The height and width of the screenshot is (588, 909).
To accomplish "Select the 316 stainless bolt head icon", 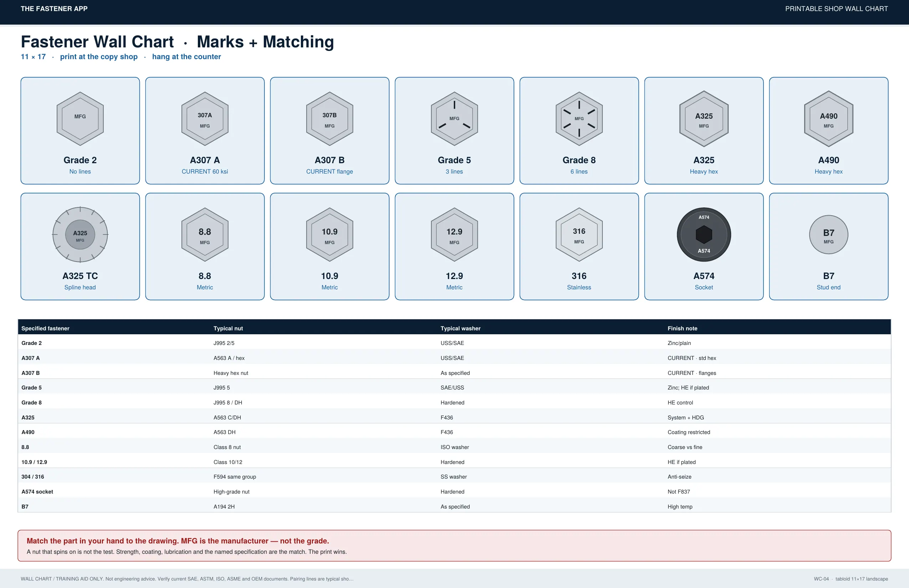I will [579, 234].
